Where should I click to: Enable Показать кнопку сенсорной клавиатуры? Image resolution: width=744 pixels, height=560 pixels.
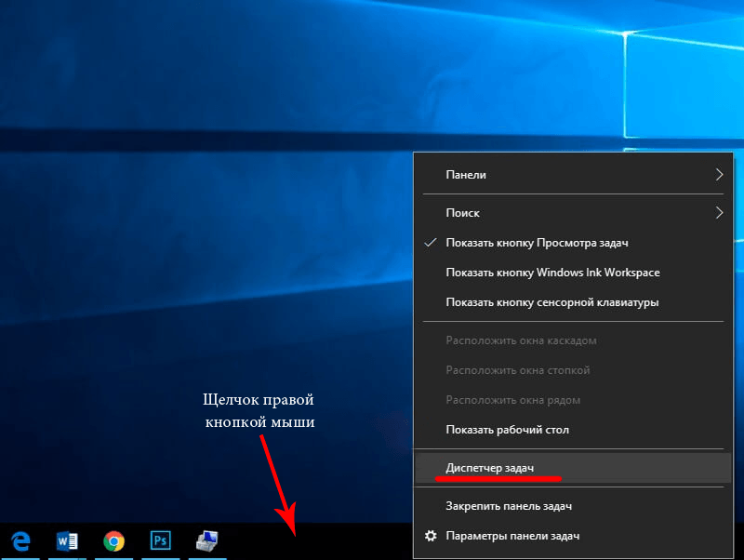point(552,302)
